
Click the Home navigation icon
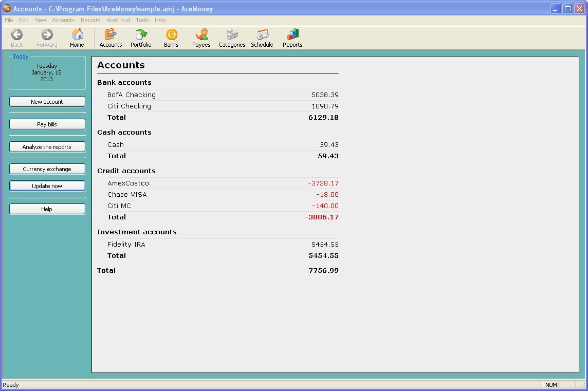click(x=77, y=37)
